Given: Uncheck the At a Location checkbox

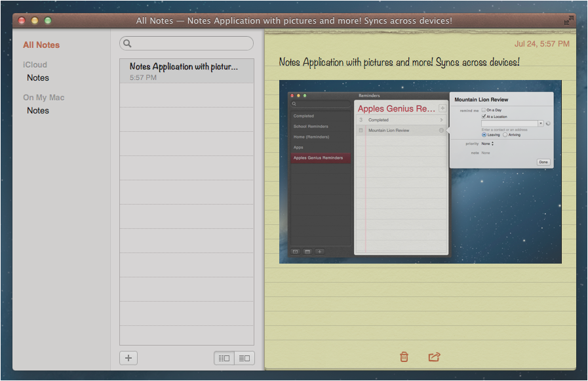Looking at the screenshot, I should [x=484, y=117].
